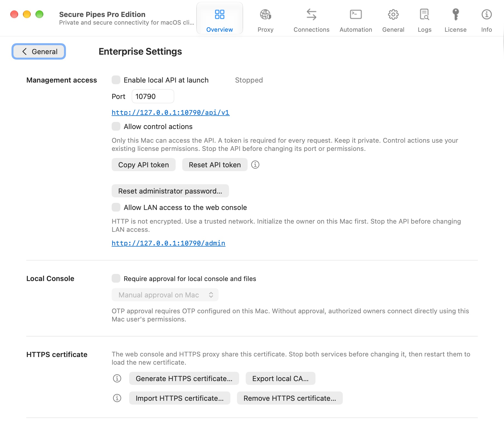Click info icon beside Reset API token
The width and height of the screenshot is (504, 427).
[x=255, y=165]
